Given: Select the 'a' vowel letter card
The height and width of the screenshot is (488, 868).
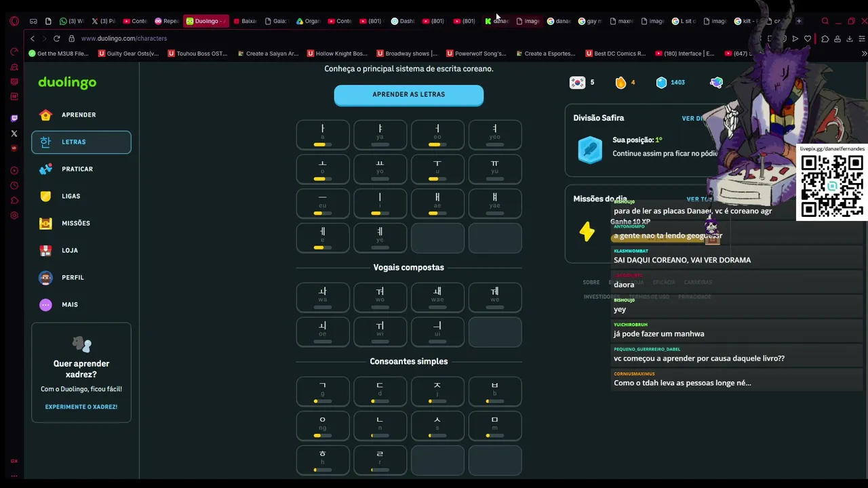Looking at the screenshot, I should coord(323,135).
